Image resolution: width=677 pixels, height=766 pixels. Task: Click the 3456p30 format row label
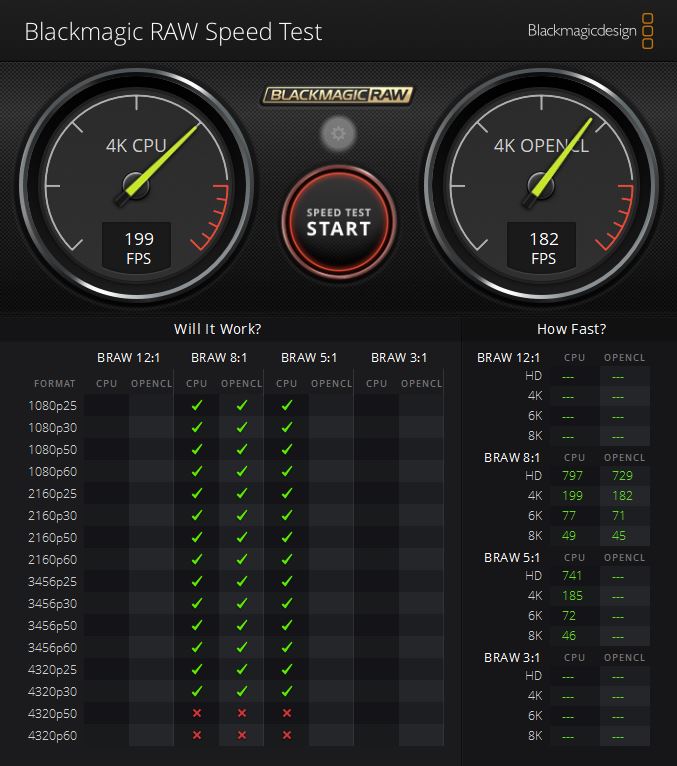[x=53, y=603]
